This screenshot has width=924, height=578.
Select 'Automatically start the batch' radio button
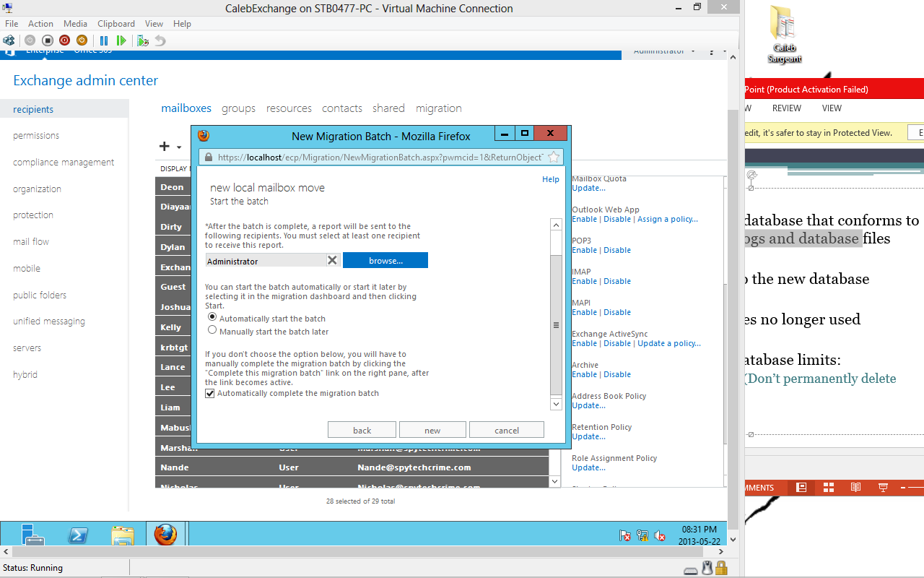coord(212,317)
